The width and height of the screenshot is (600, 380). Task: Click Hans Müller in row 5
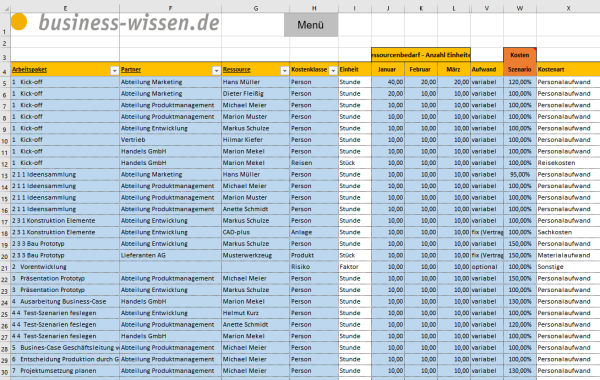256,82
